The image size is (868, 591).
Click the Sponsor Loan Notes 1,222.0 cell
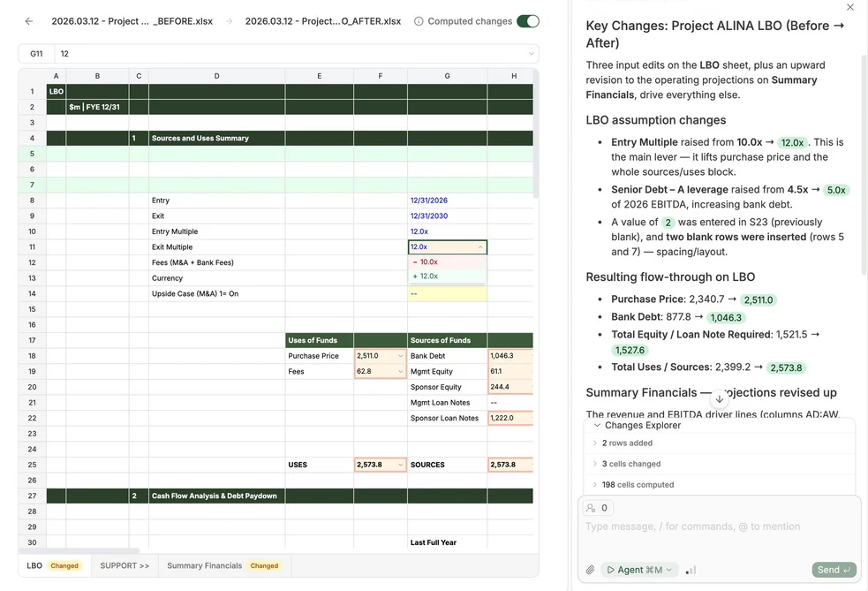click(510, 418)
